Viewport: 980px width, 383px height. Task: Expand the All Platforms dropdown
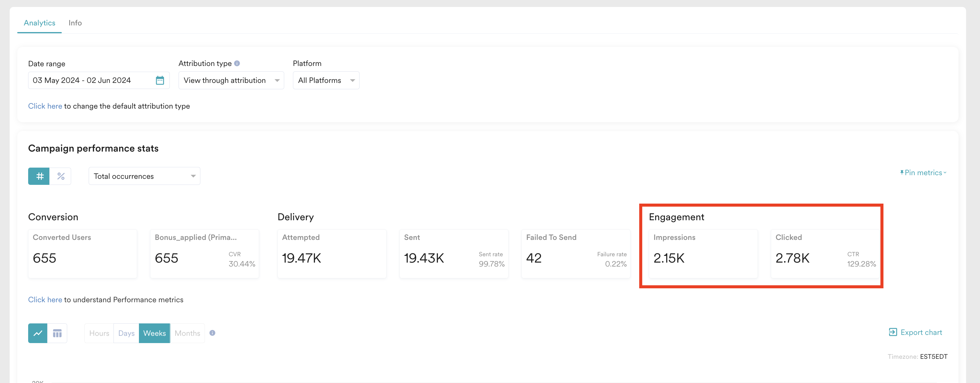[326, 80]
